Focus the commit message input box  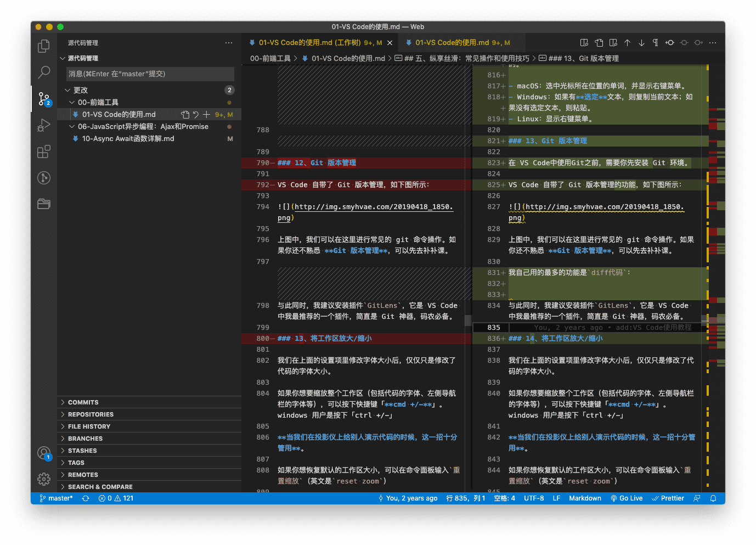tap(150, 74)
